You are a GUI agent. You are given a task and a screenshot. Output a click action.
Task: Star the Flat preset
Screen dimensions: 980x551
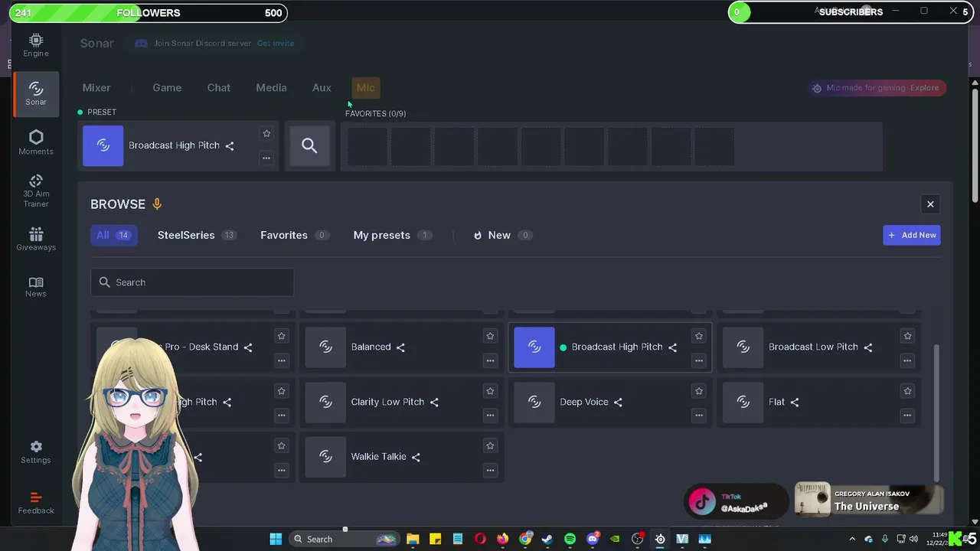pyautogui.click(x=907, y=390)
